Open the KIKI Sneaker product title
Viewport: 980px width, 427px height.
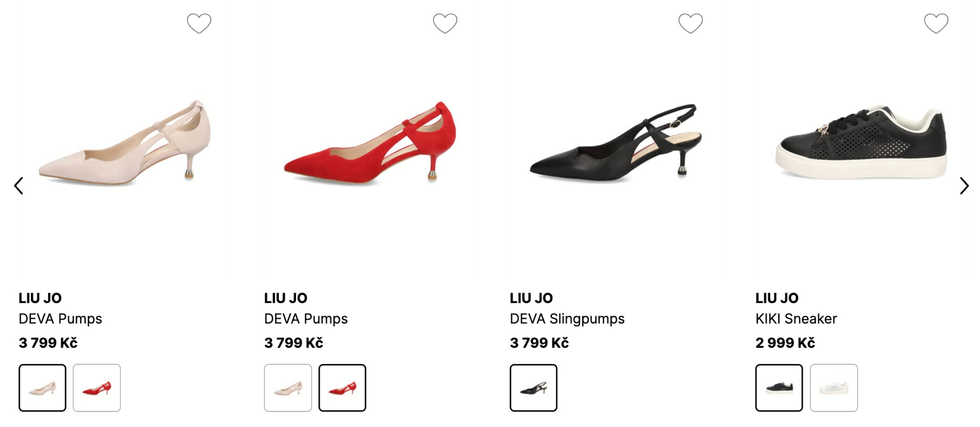pos(796,319)
